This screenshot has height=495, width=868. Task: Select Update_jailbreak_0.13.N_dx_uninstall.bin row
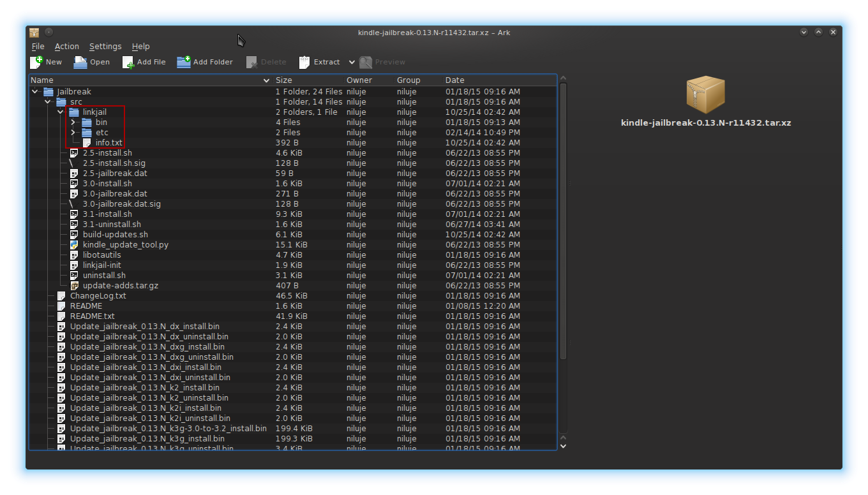[293, 337]
